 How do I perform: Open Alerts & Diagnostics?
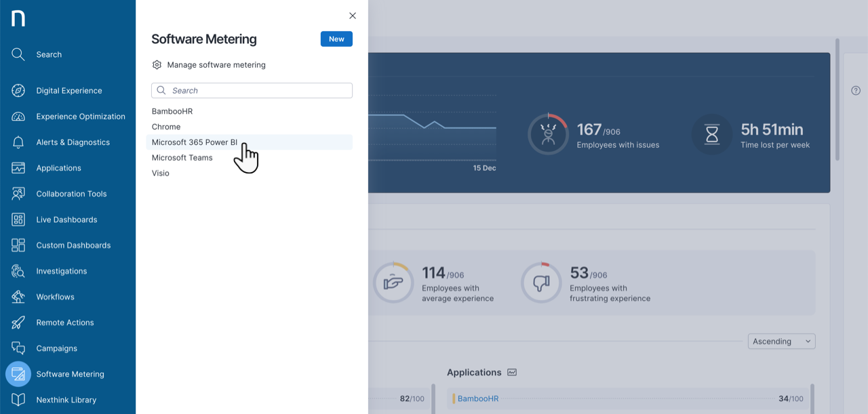(x=73, y=142)
